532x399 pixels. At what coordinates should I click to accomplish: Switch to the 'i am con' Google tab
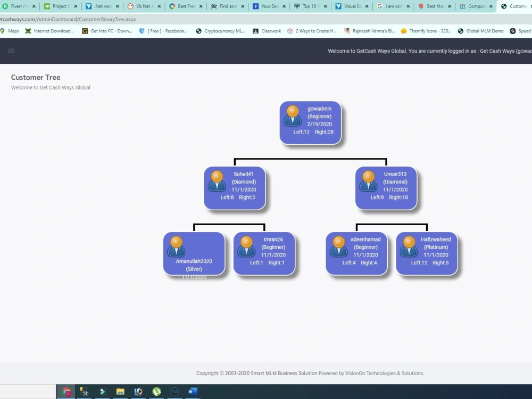click(x=390, y=6)
